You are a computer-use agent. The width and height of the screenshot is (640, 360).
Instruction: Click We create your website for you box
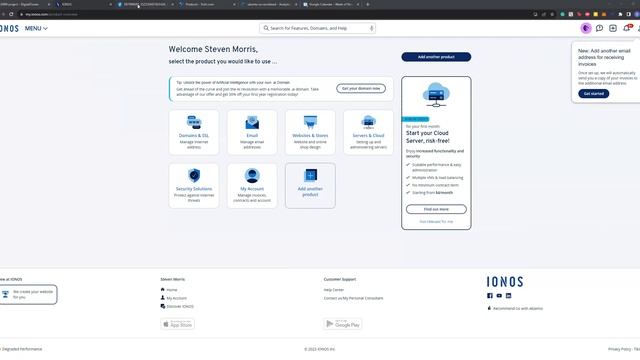(x=28, y=294)
